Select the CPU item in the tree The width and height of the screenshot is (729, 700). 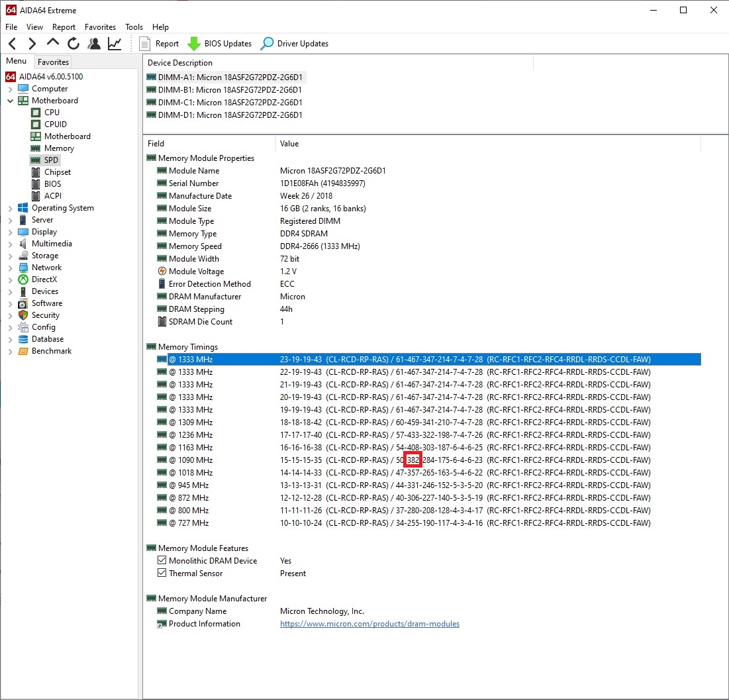point(45,113)
